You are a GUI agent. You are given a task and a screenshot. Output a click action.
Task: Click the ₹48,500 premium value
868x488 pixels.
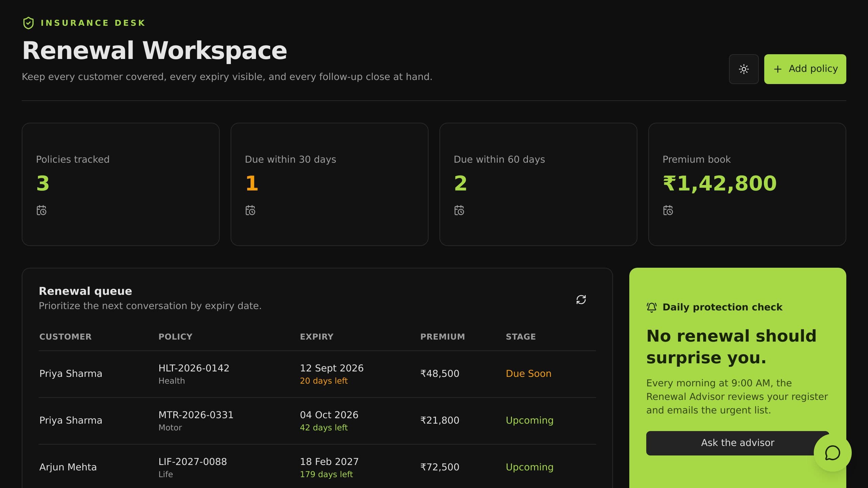tap(440, 373)
